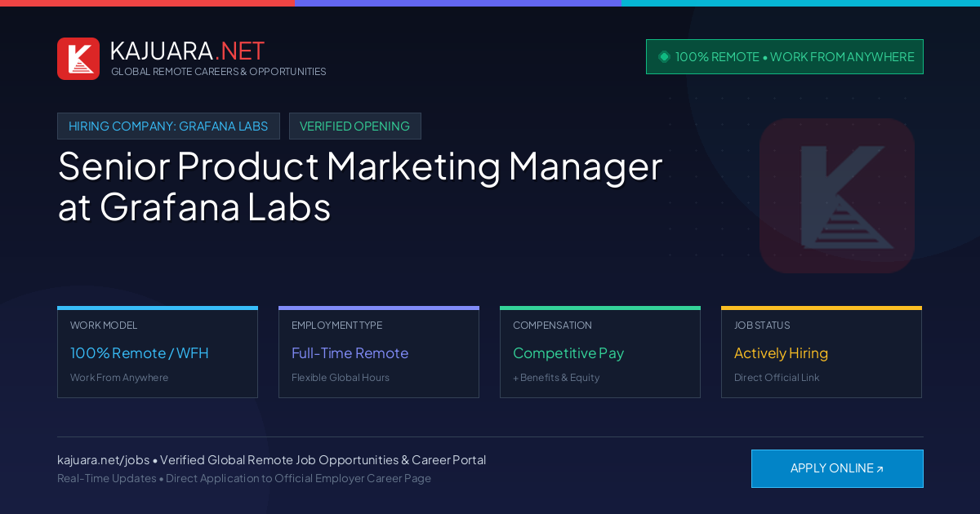This screenshot has width=980, height=514.
Task: Click the Apply Online button
Action: coord(837,468)
